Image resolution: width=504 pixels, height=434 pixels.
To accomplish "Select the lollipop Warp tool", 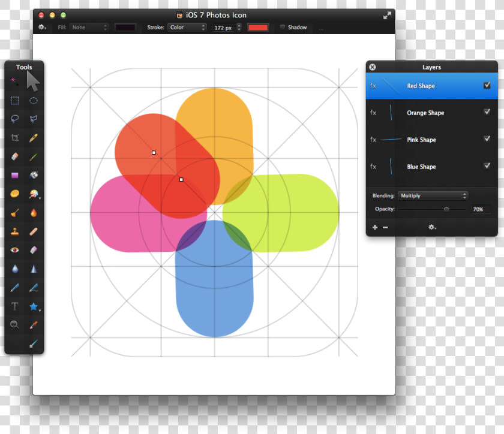I will coord(34,194).
